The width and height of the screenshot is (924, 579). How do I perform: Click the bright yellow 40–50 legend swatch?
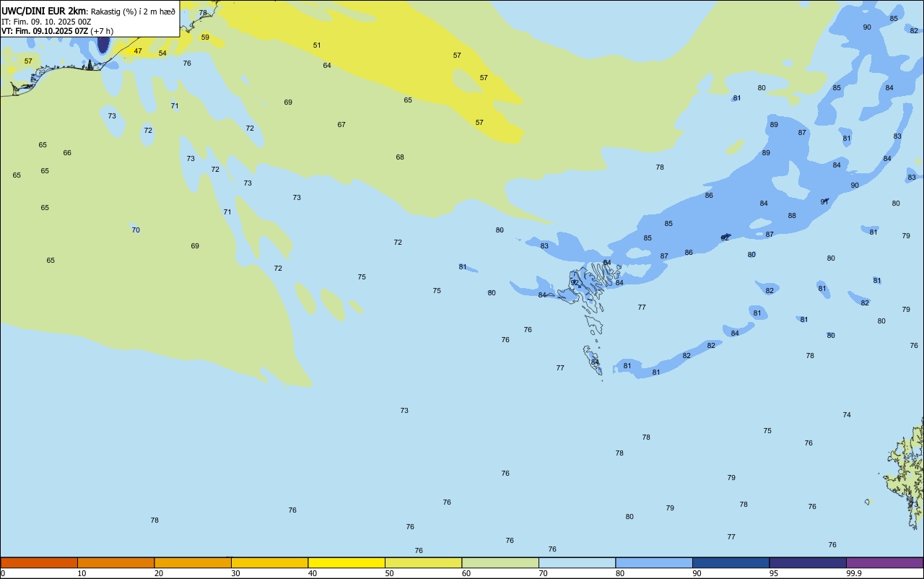click(346, 562)
